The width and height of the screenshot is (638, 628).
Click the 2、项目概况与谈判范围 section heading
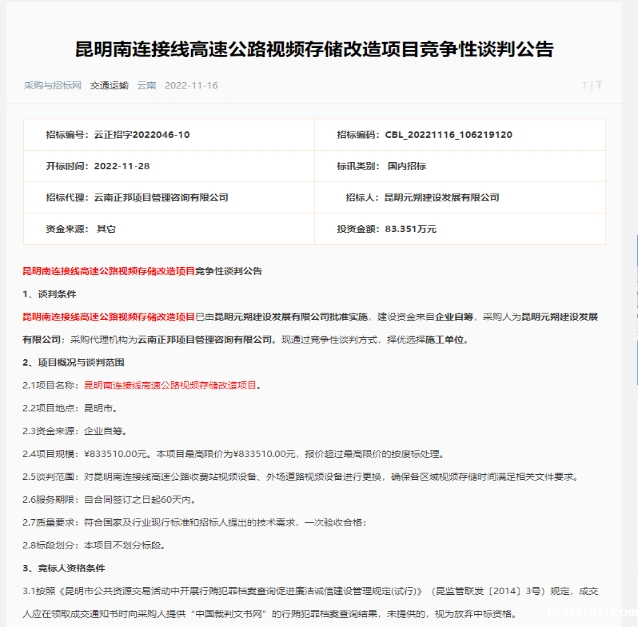click(75, 361)
